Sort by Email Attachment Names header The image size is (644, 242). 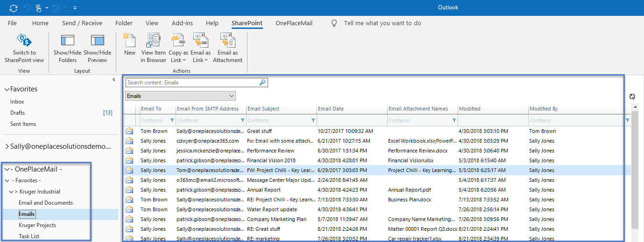pyautogui.click(x=422, y=109)
